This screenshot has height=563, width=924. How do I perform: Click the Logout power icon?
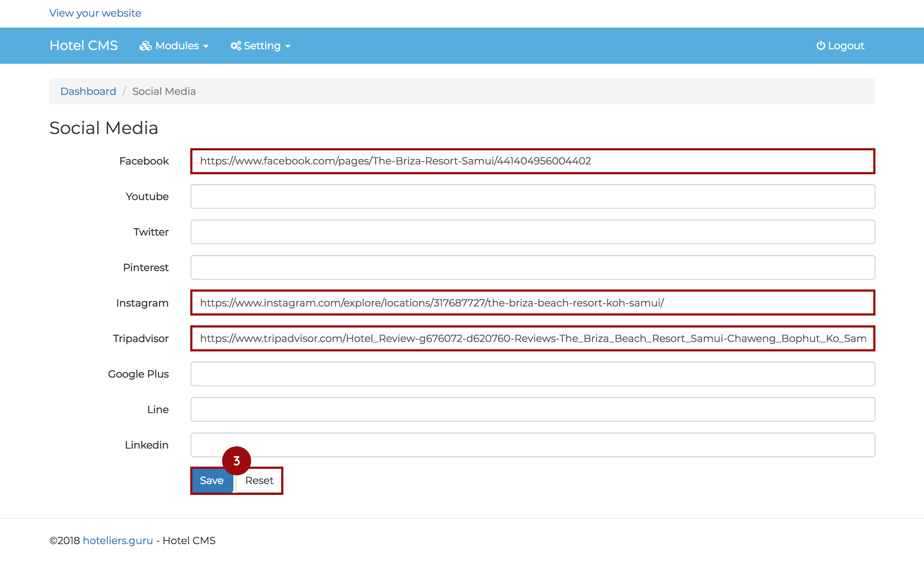[x=820, y=45]
